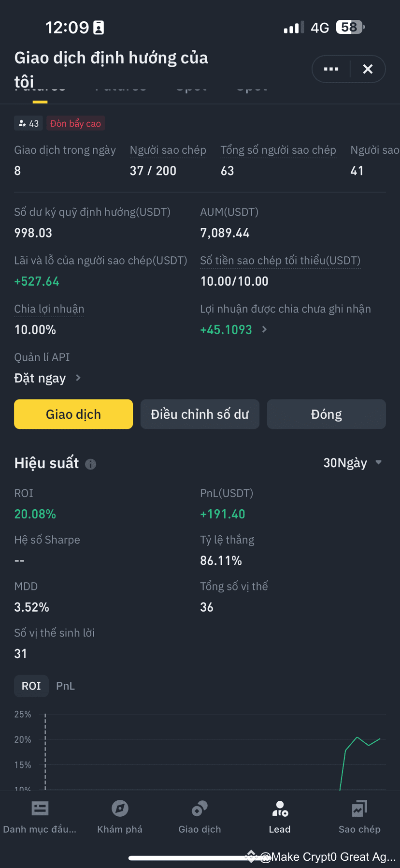Image resolution: width=400 pixels, height=868 pixels.
Task: Open Đặt ngay API management chevron
Action: tap(78, 378)
